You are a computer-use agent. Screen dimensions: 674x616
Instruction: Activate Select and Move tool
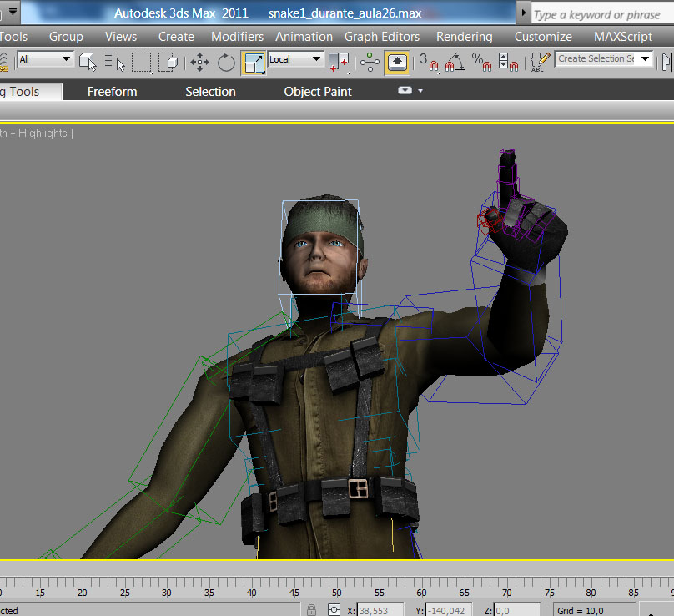click(x=199, y=61)
